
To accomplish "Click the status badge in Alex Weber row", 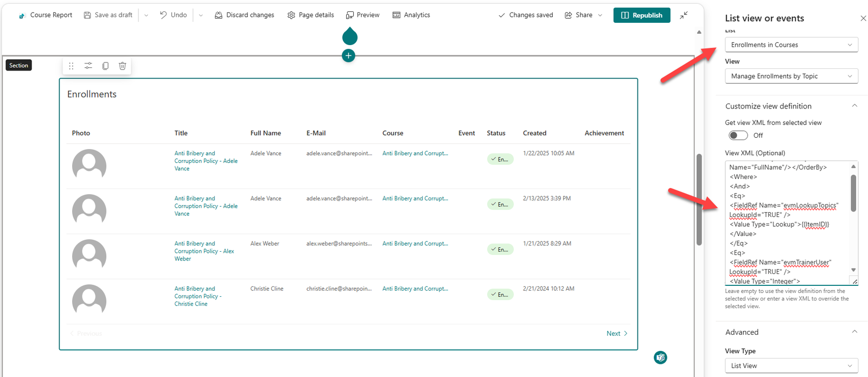I will click(500, 250).
